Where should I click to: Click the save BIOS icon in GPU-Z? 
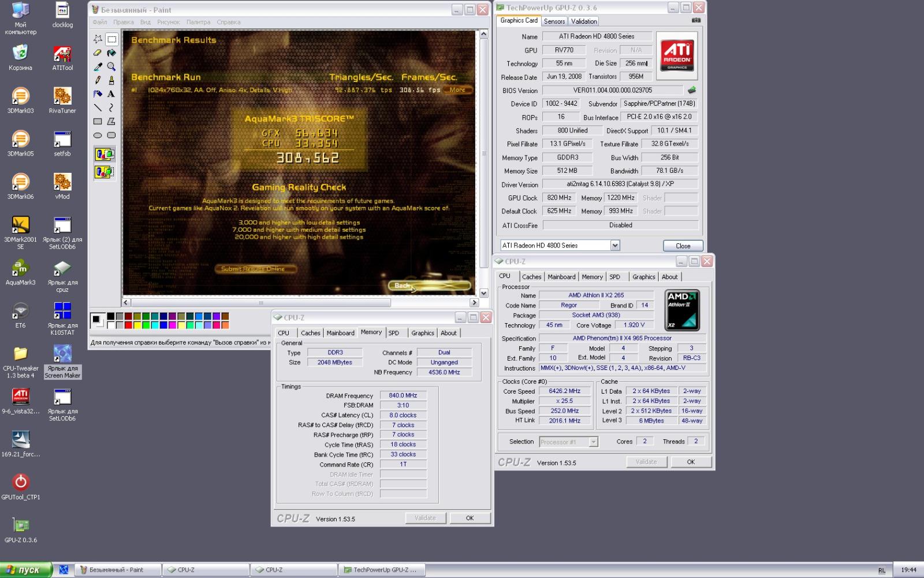pos(692,90)
